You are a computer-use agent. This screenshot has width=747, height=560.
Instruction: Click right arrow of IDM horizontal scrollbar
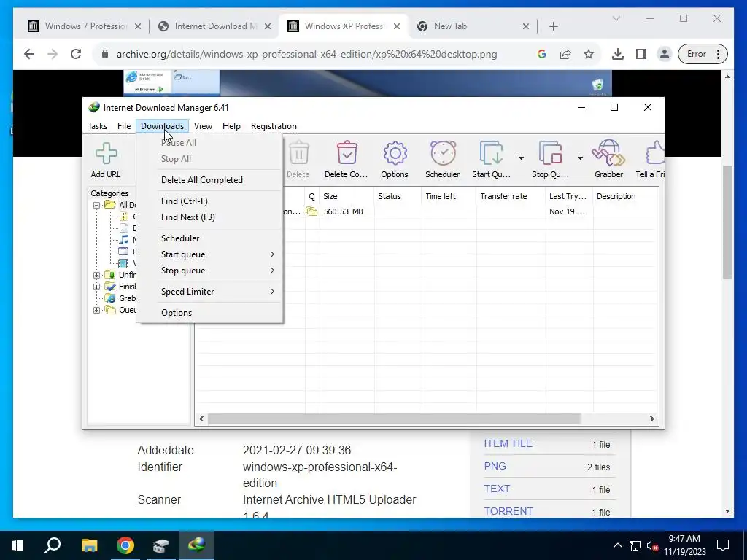[651, 419]
